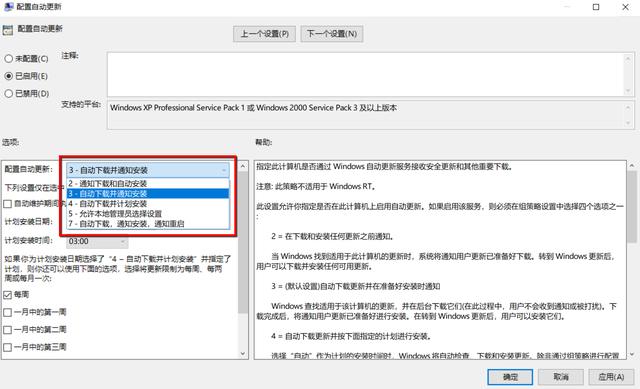
Task: Choose option 2 - 通知下载和自动安装
Action: pyautogui.click(x=148, y=184)
